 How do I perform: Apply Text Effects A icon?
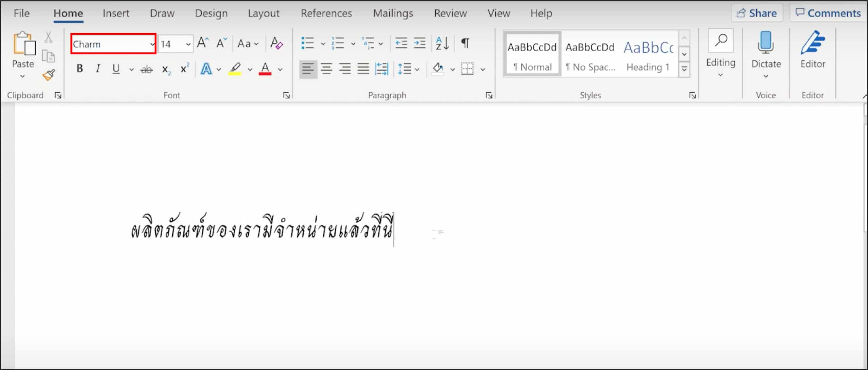(206, 69)
